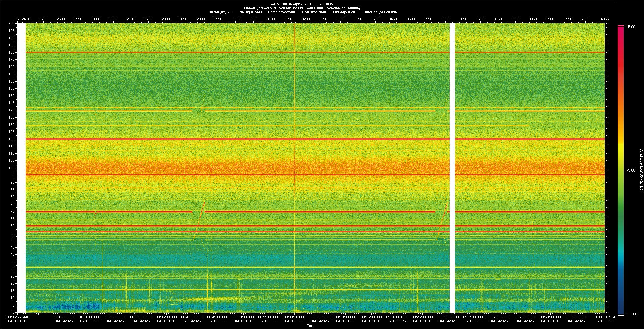Click the PSD size:2048 header parameter
This screenshot has width=644, height=329.
point(314,12)
